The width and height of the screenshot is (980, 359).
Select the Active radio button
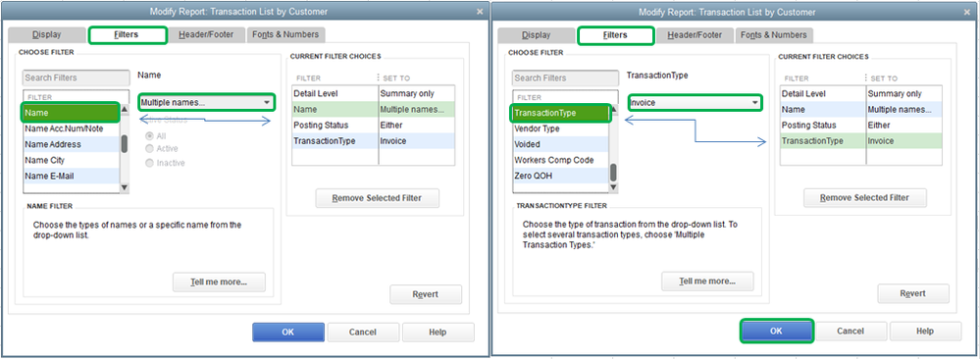coord(149,149)
